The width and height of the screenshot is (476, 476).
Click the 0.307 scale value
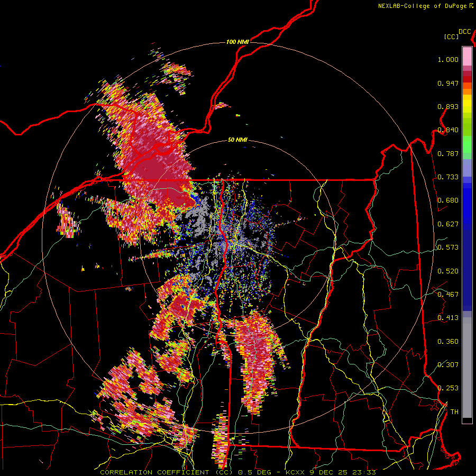448,365
